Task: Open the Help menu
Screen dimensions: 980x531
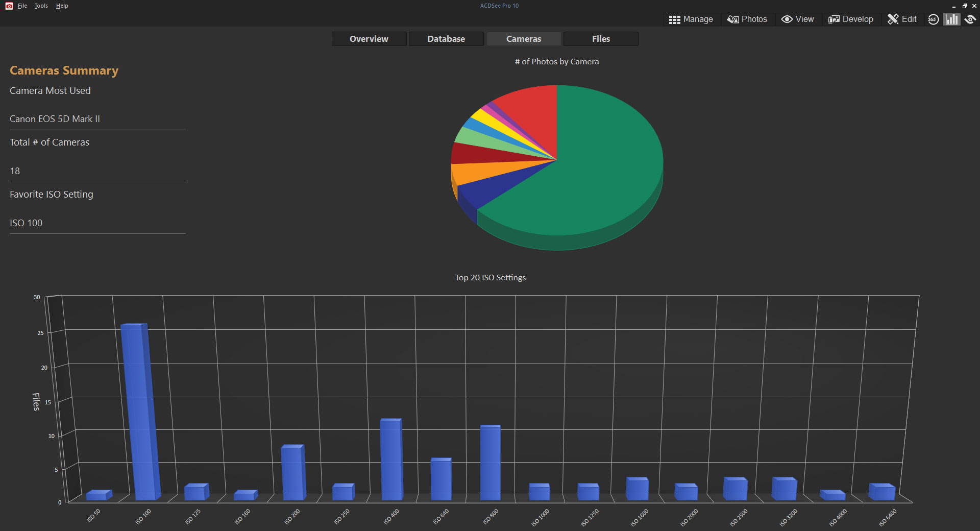Action: (x=62, y=6)
